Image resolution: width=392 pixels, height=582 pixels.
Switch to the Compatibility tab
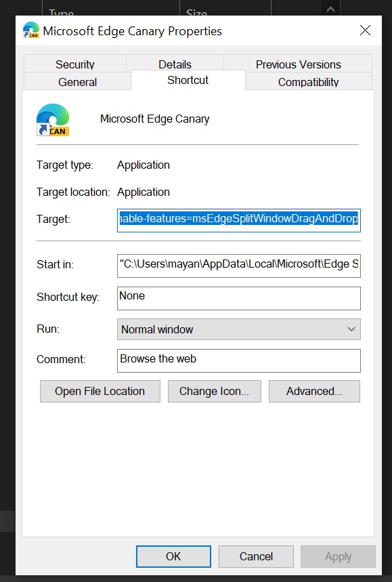[x=308, y=81]
